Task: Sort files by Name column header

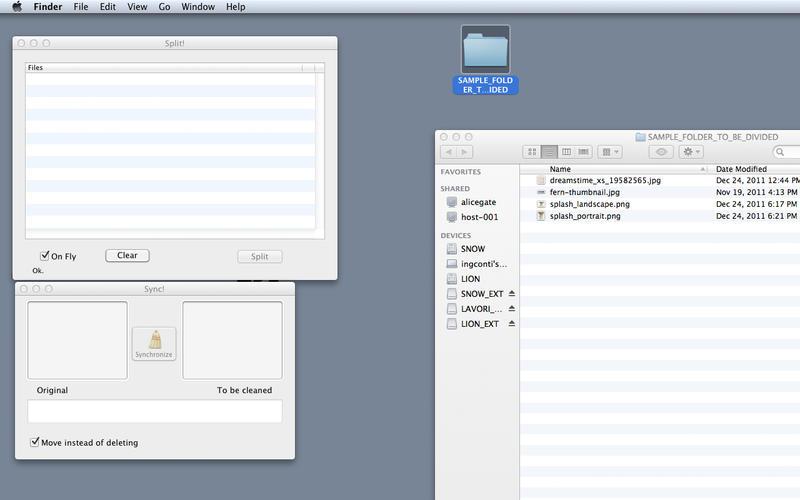Action: [600, 169]
